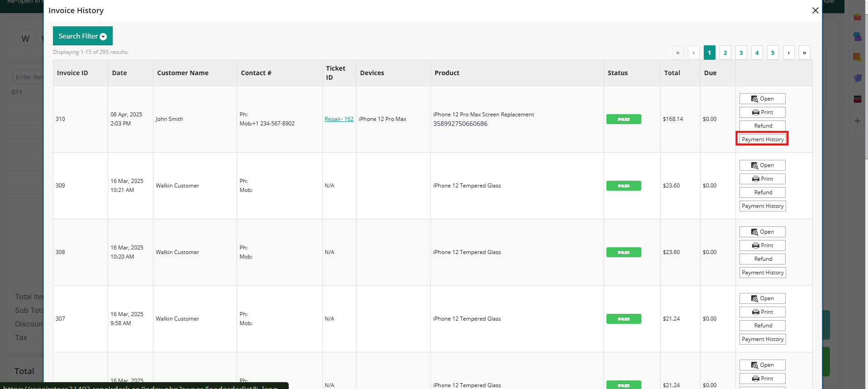Click the $21.24 total for invoice 307
Screen dimensions: 868x389
671,319
